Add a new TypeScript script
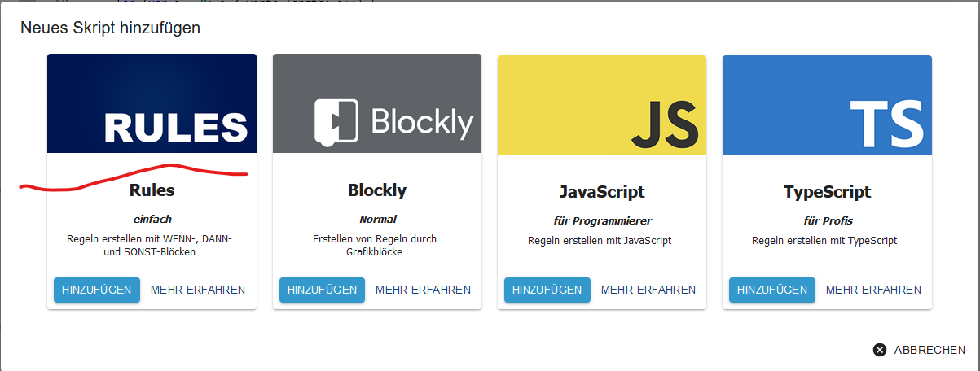Image resolution: width=980 pixels, height=371 pixels. click(x=772, y=290)
